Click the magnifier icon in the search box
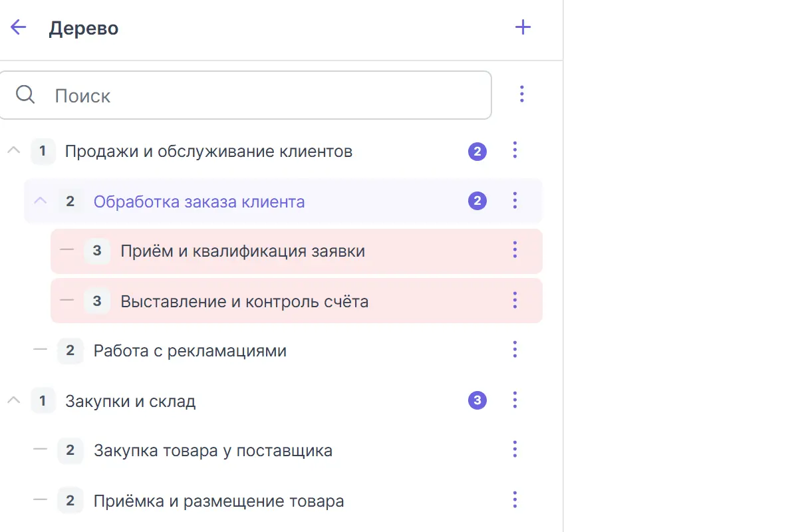This screenshot has width=798, height=532. tap(25, 95)
